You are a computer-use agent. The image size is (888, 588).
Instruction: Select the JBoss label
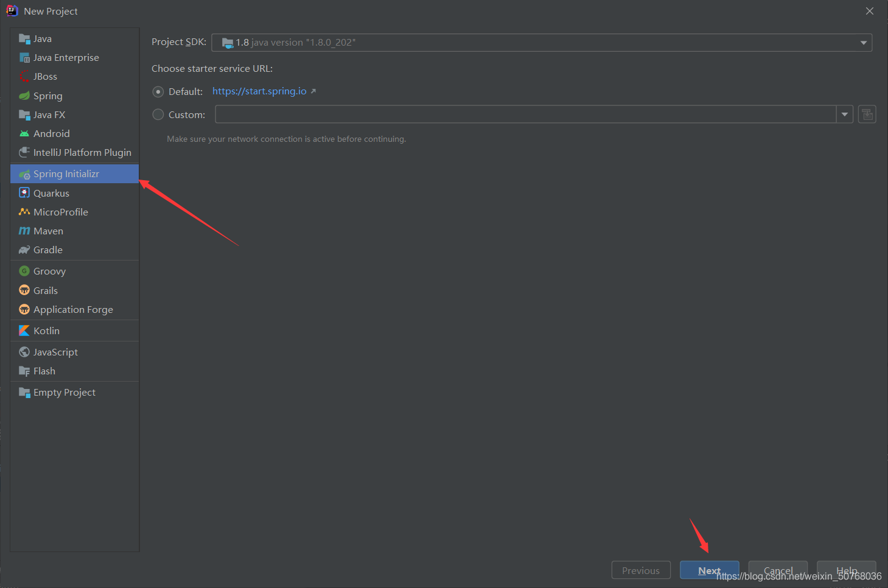click(46, 77)
